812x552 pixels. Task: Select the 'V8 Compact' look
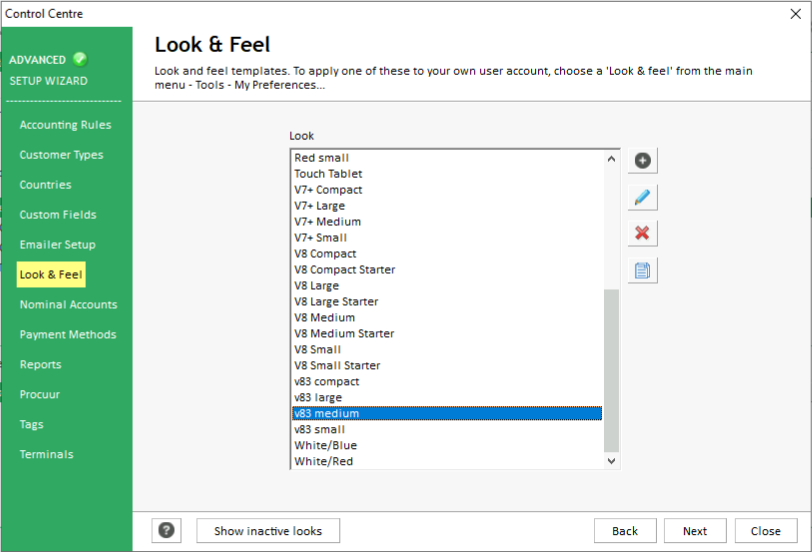(447, 254)
